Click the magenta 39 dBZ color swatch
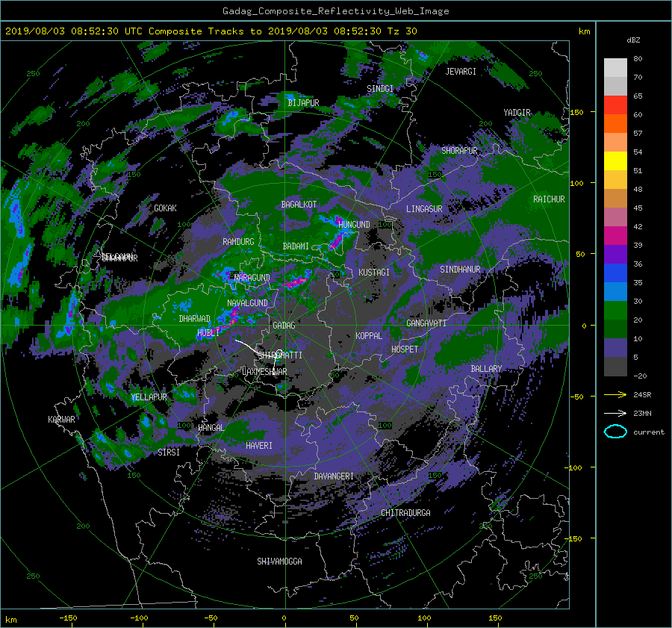 tap(615, 235)
